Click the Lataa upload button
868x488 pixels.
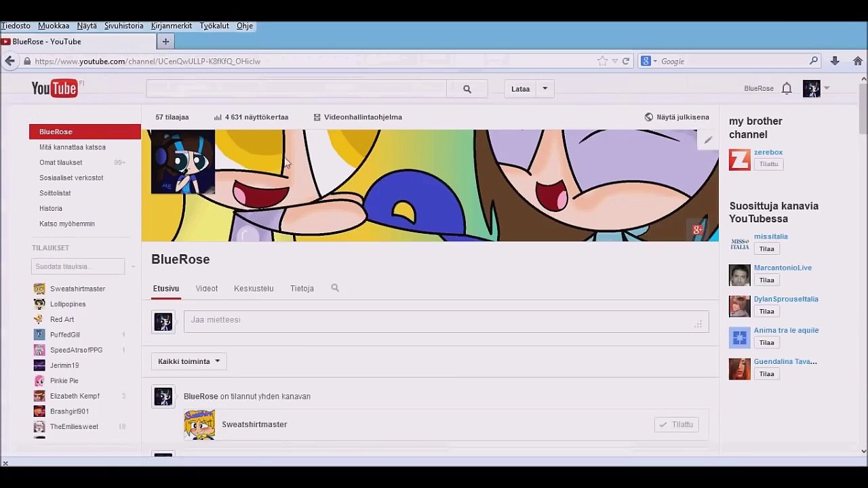click(520, 89)
